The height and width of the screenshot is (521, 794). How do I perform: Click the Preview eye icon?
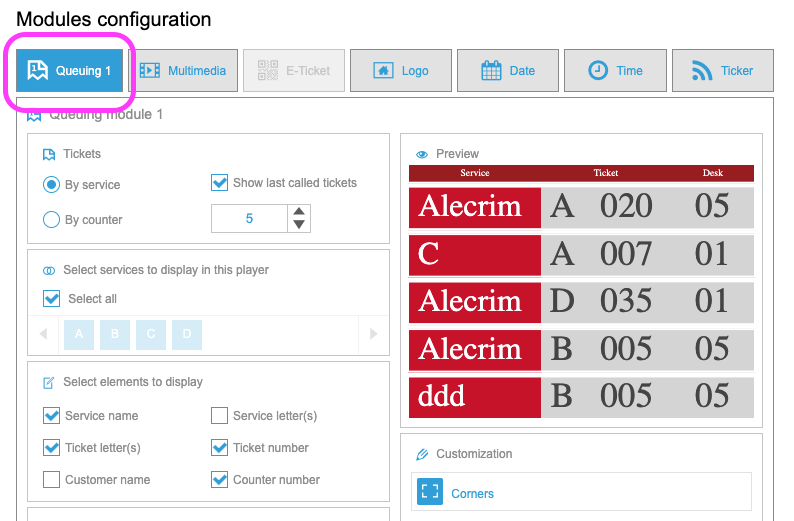click(422, 154)
